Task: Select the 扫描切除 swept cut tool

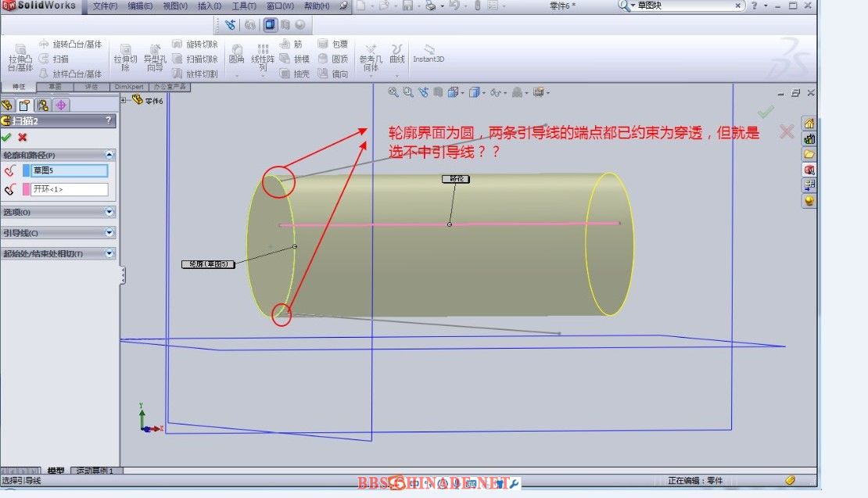Action: [195, 59]
